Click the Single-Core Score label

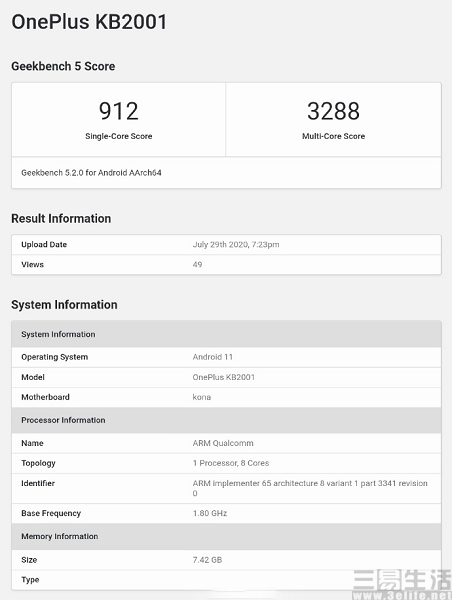[119, 136]
